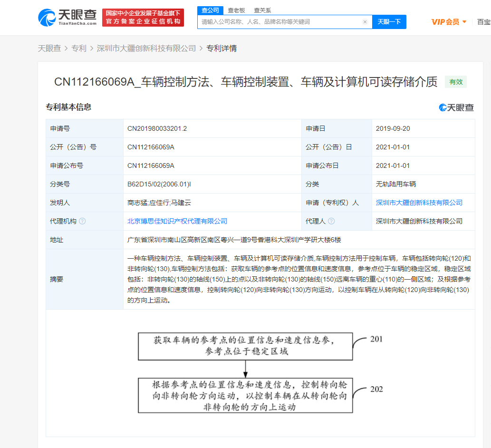Image resolution: width=491 pixels, height=448 pixels.
Task: Click the 天眼一下 search button
Action: point(389,22)
